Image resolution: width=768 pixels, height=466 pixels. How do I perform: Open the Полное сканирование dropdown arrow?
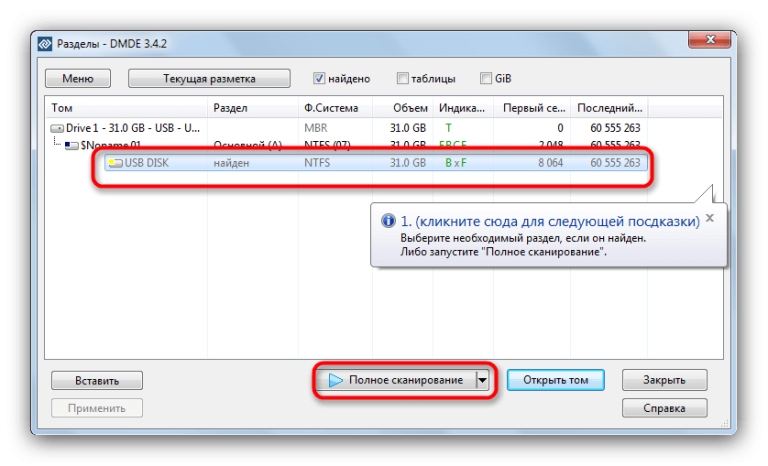point(482,380)
